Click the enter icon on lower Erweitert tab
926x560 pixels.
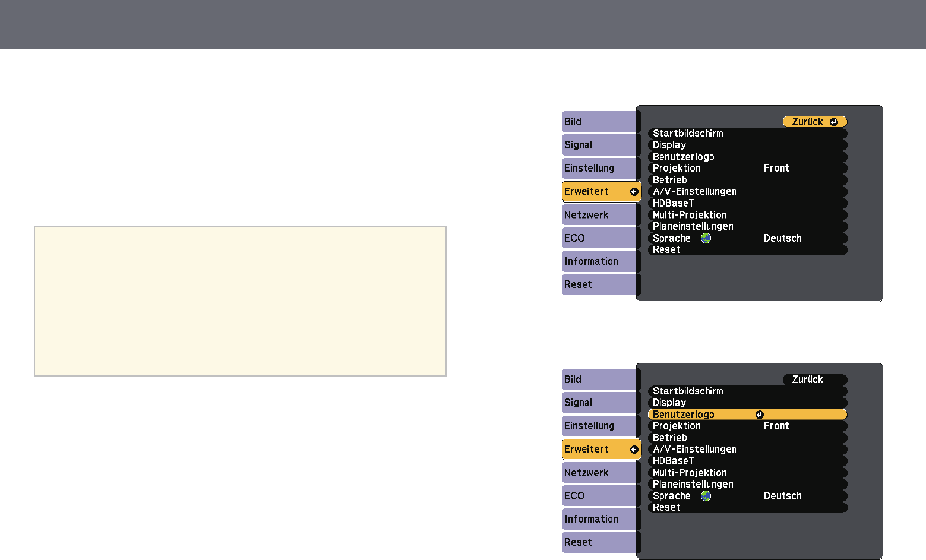point(634,450)
